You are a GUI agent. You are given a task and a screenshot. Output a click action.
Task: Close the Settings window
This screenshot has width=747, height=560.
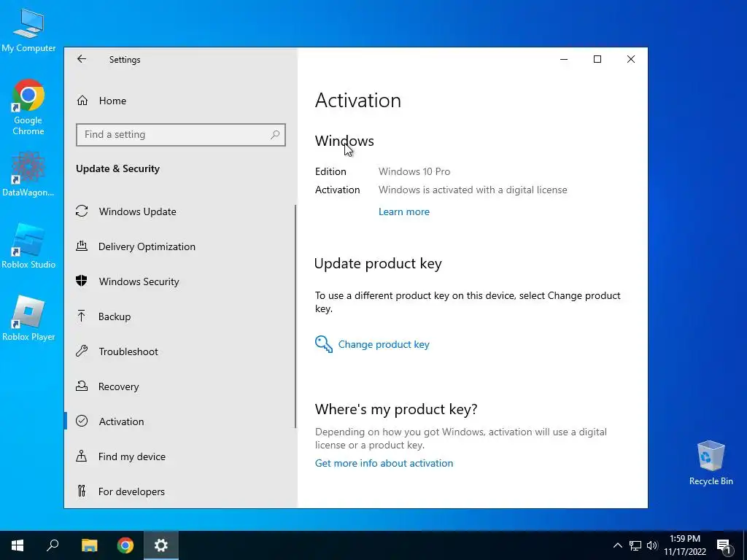coord(631,59)
